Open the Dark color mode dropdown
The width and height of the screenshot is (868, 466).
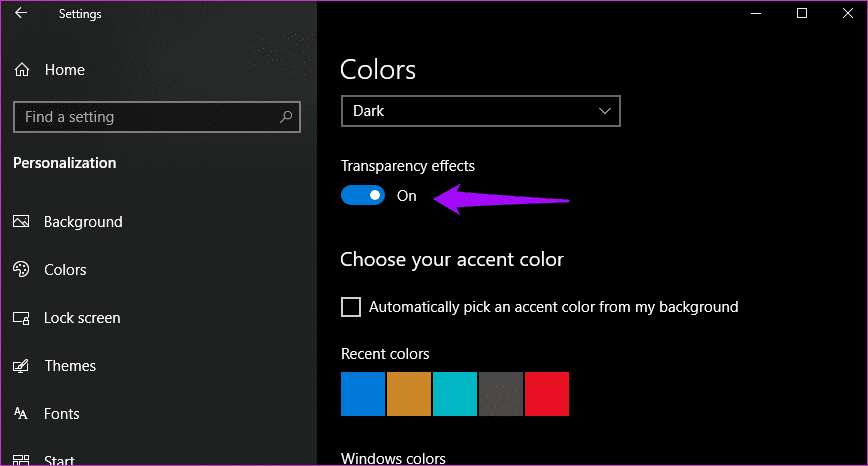[x=480, y=111]
